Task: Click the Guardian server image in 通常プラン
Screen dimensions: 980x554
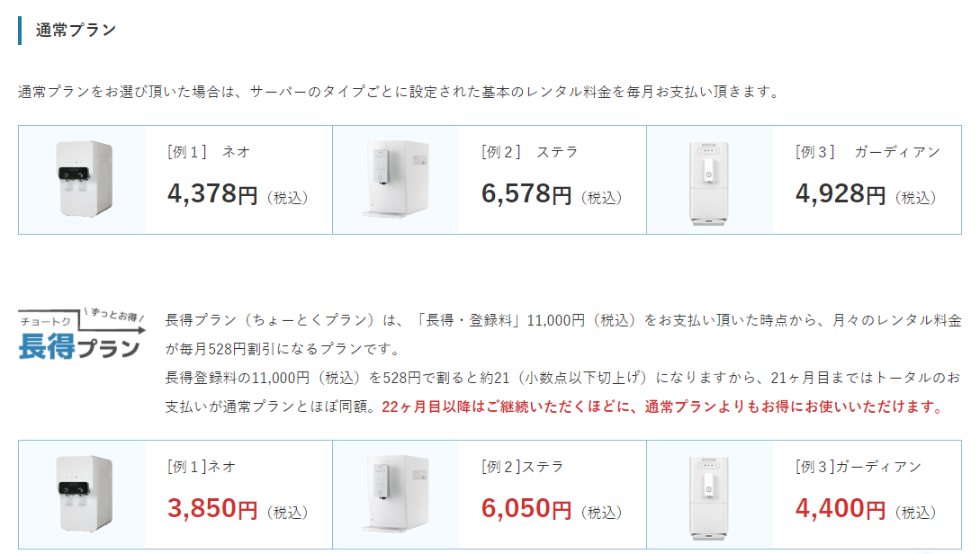Action: pos(709,183)
